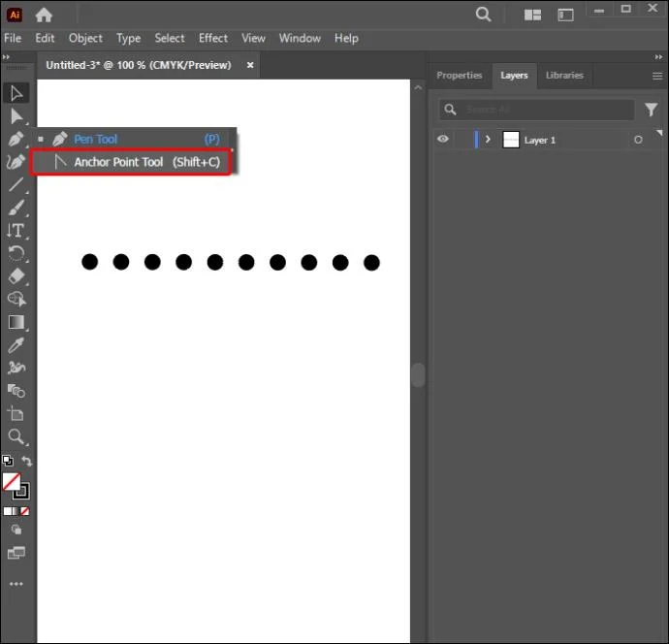Image resolution: width=669 pixels, height=644 pixels.
Task: Open the Object menu
Action: (85, 39)
